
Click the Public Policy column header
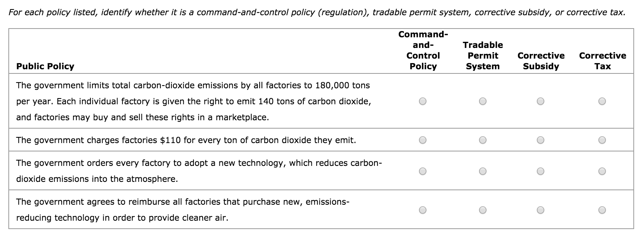coord(46,66)
